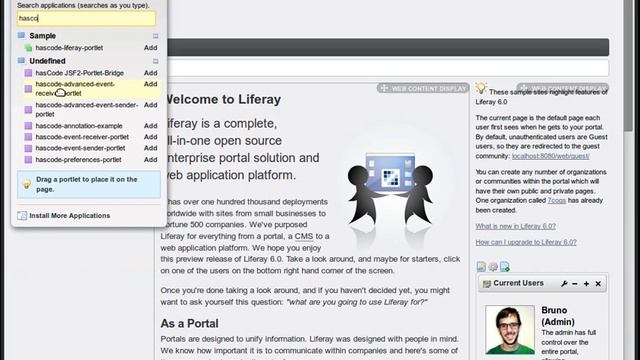The width and height of the screenshot is (640, 360).
Task: Collapse the Undefined category
Action: tap(156, 61)
